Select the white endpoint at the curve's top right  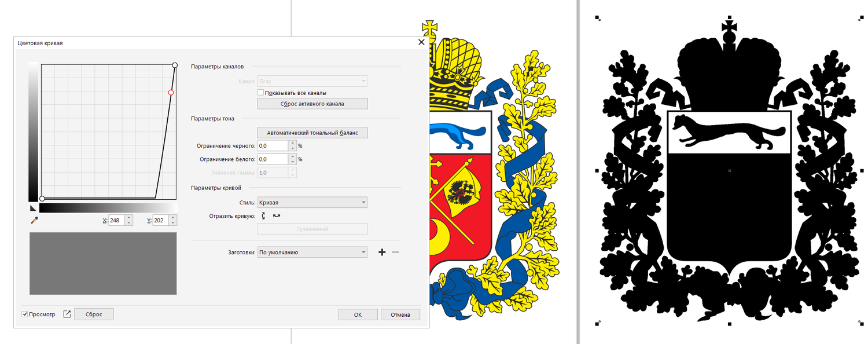click(175, 65)
